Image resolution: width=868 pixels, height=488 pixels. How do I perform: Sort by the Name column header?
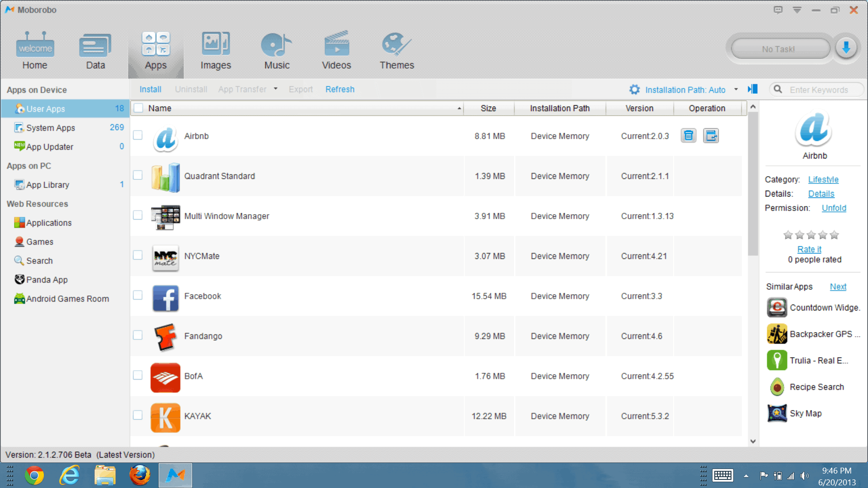coord(297,108)
